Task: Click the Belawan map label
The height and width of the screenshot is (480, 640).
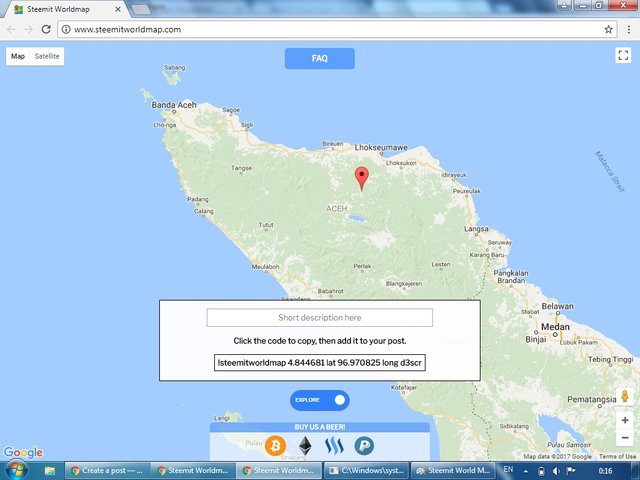Action: [558, 306]
